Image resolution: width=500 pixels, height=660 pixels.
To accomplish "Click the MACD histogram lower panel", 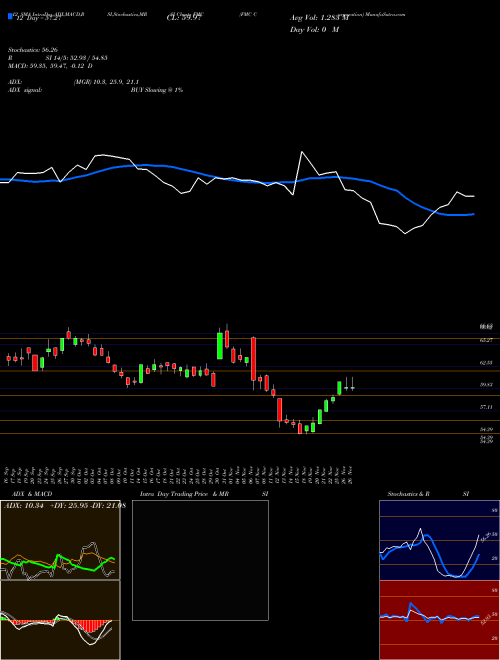I will pos(60,620).
